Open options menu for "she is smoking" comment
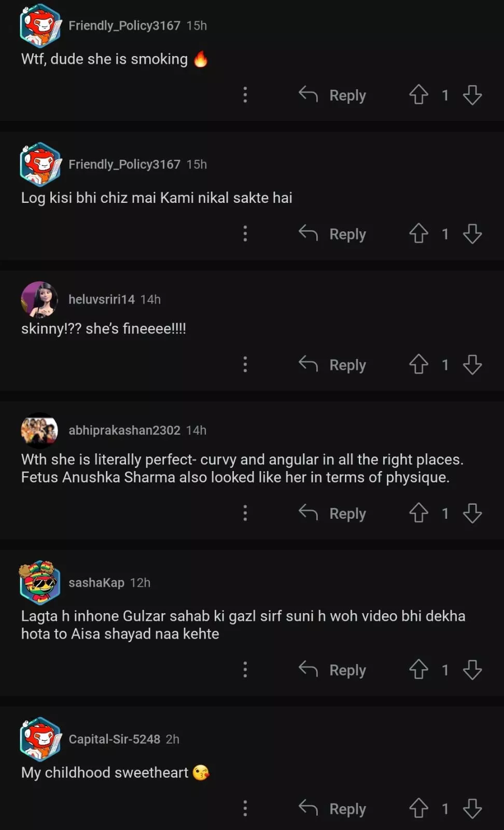504x830 pixels. [x=245, y=95]
